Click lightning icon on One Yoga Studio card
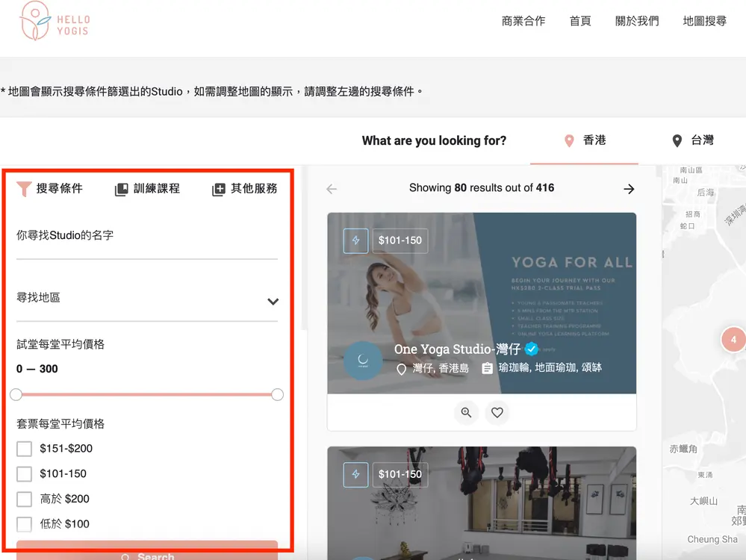Screen dimensions: 746x560 356,240
